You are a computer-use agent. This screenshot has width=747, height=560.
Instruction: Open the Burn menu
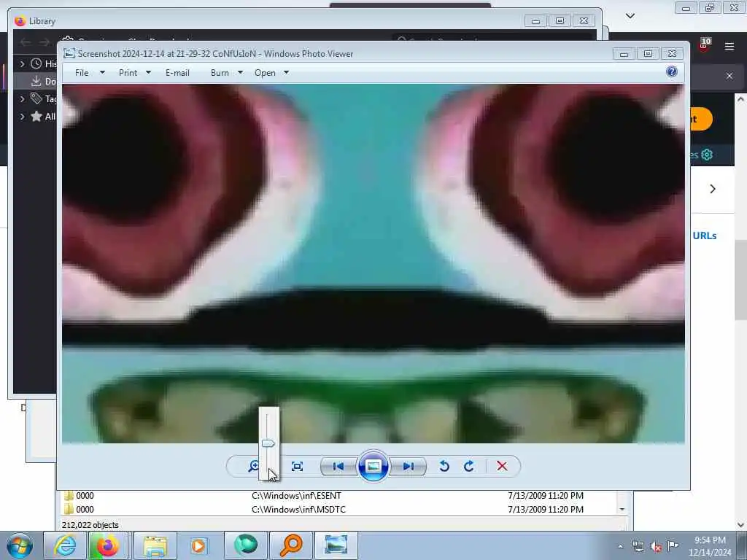220,73
